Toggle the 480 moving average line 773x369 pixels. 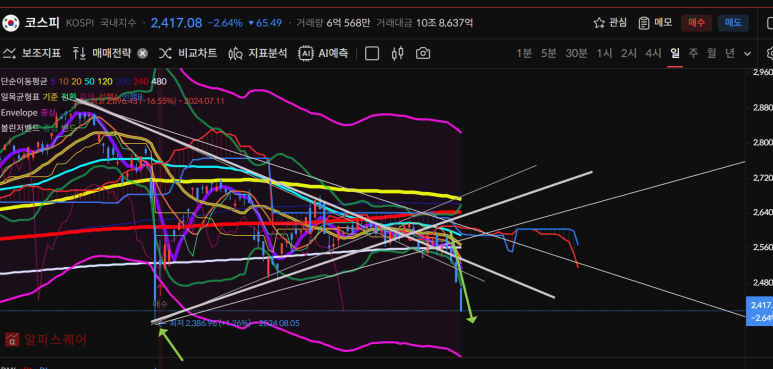159,82
